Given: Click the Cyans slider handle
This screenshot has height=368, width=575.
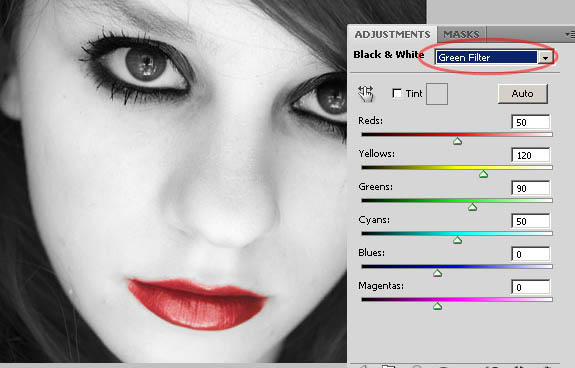Looking at the screenshot, I should [x=457, y=240].
